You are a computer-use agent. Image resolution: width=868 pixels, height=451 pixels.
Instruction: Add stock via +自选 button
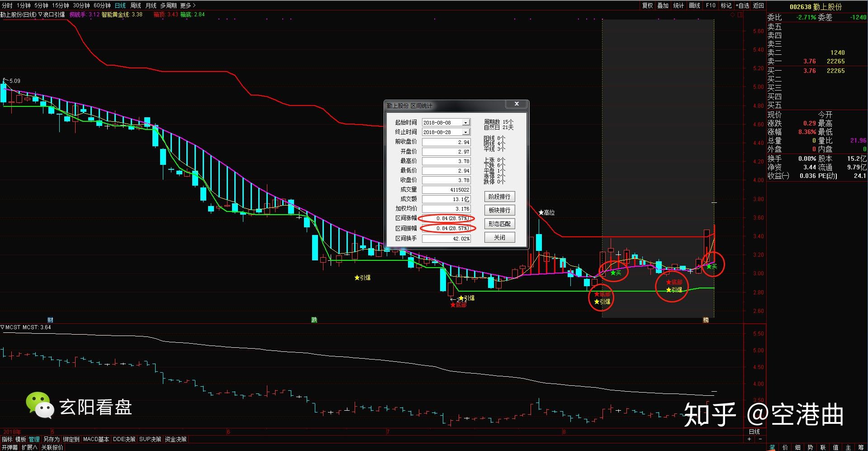pyautogui.click(x=742, y=5)
